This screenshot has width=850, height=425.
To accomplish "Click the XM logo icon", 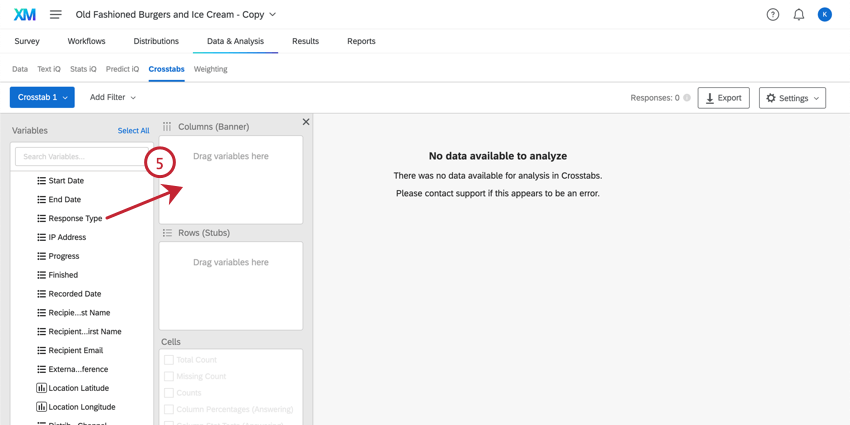I will (25, 15).
